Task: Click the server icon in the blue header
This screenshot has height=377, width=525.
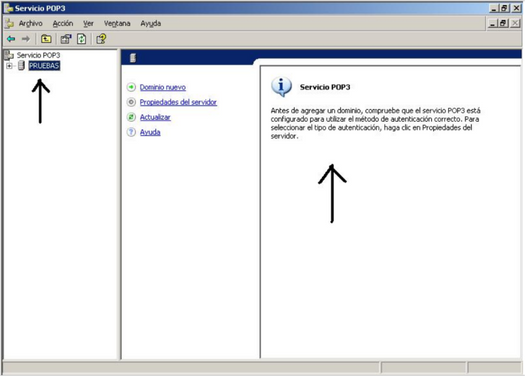Action: [133, 58]
